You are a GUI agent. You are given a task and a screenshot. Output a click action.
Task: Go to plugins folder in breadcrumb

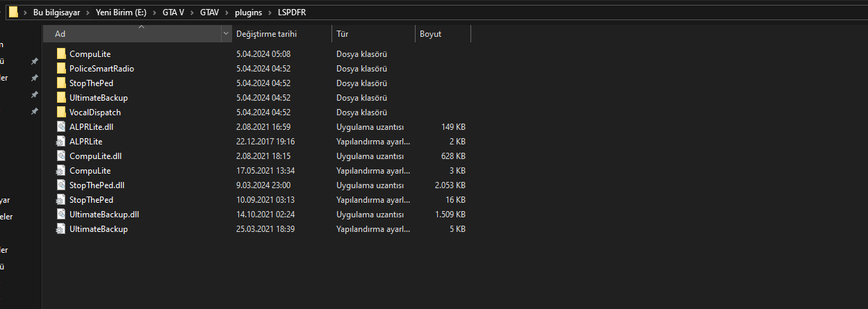coord(248,12)
